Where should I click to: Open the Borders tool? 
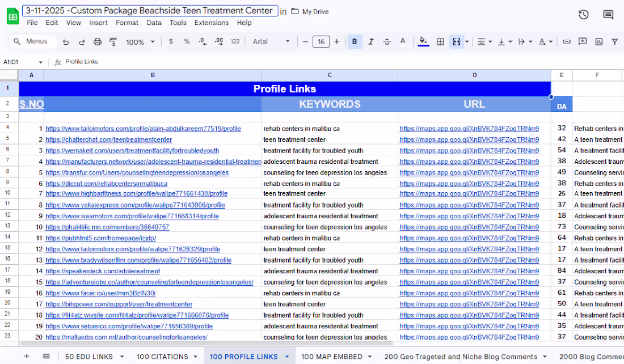pos(440,41)
